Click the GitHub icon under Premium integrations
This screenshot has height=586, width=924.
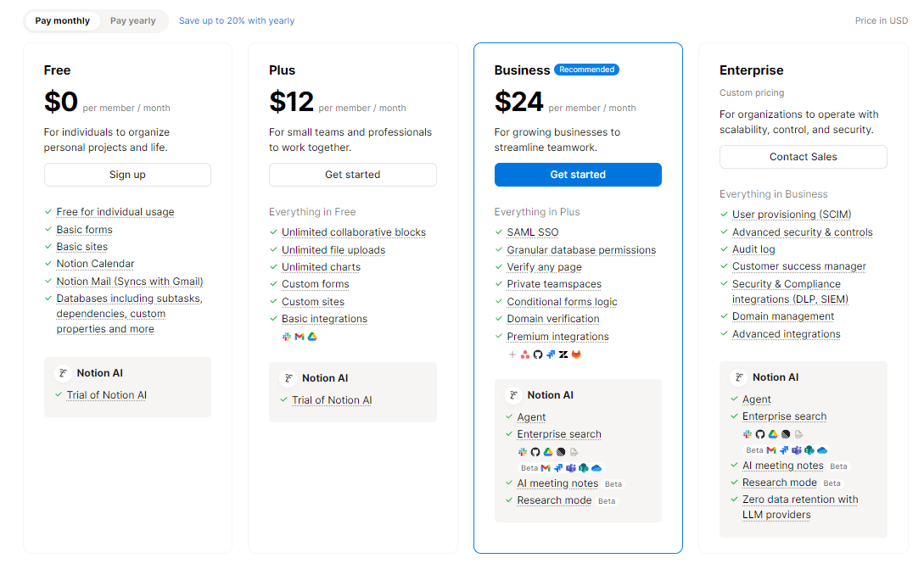538,354
